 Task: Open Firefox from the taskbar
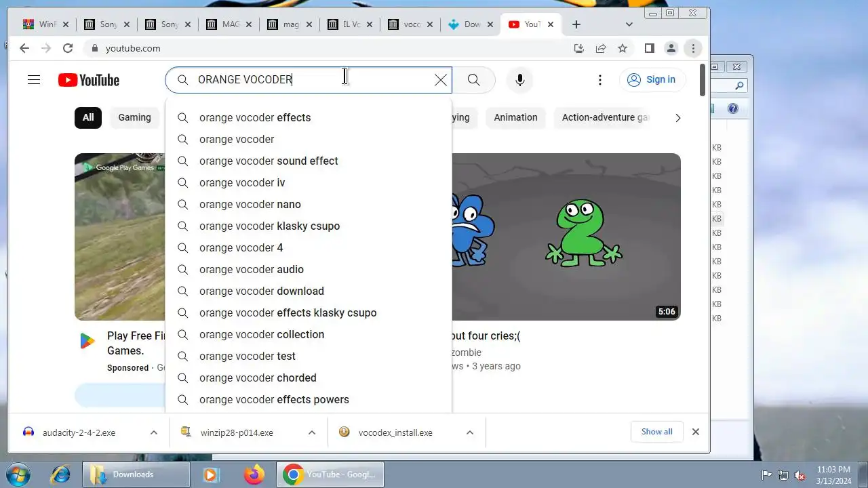(254, 474)
